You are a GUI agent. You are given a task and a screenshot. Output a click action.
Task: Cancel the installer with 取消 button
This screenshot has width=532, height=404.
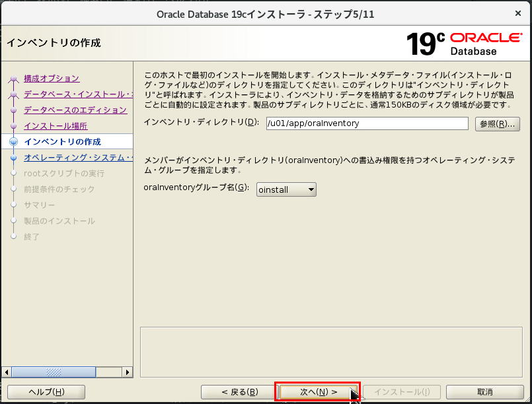click(x=485, y=392)
